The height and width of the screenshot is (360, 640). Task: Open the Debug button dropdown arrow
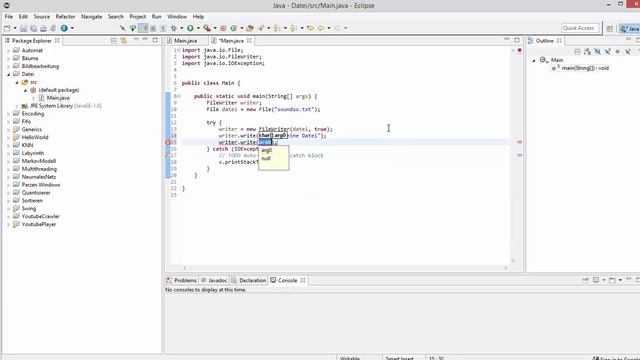coord(182,28)
